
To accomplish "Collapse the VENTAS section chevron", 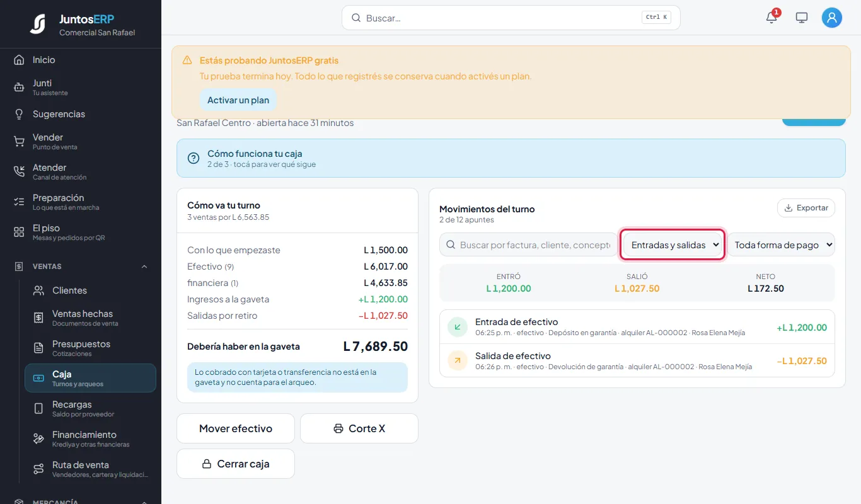I will pyautogui.click(x=144, y=266).
